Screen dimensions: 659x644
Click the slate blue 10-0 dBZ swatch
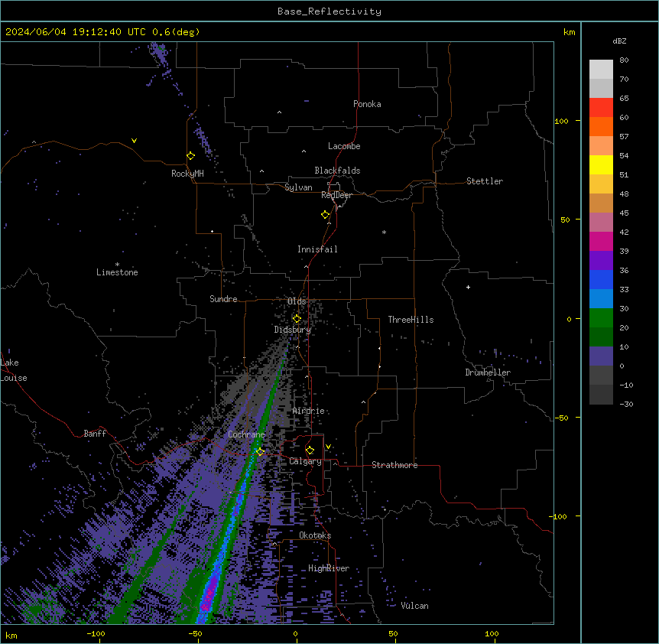[x=601, y=356]
